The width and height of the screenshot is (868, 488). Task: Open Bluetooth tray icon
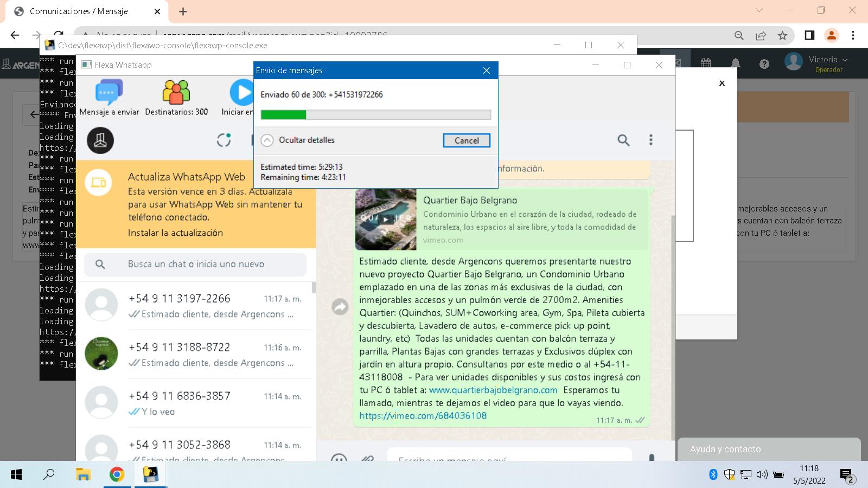[x=713, y=475]
